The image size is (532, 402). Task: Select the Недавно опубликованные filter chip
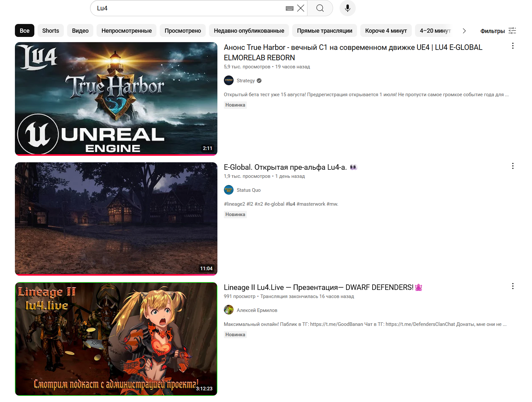[x=249, y=31]
